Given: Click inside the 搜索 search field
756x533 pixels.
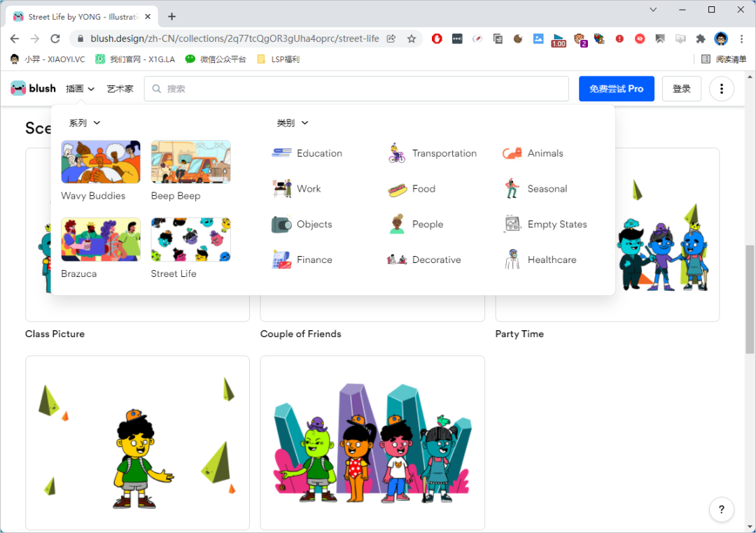Looking at the screenshot, I should pyautogui.click(x=356, y=89).
